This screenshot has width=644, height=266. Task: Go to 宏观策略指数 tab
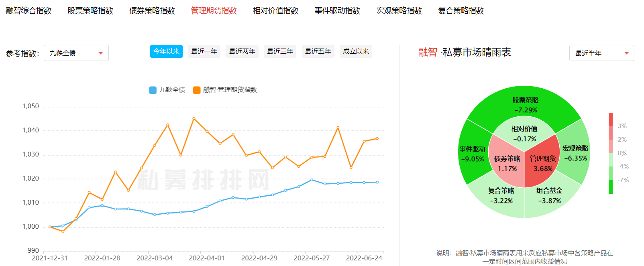click(399, 11)
